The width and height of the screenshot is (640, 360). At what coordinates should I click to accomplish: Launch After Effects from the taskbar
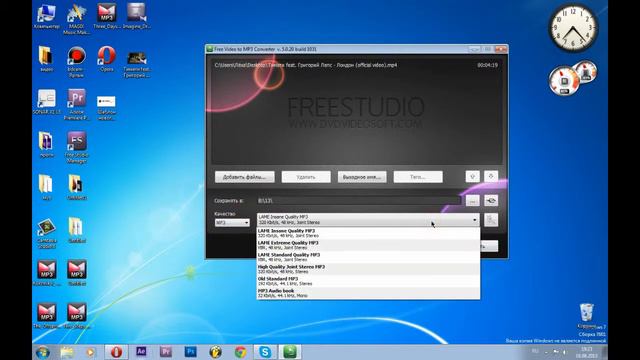coord(141,351)
